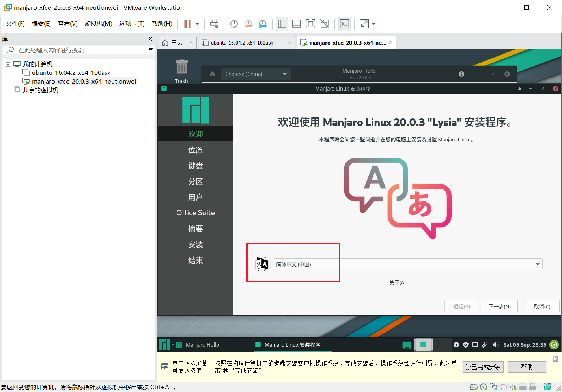Open the stretch display dropdown arrow

pyautogui.click(x=374, y=24)
